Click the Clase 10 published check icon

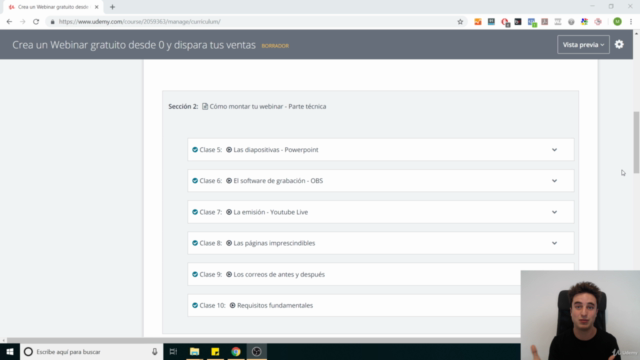pos(195,305)
